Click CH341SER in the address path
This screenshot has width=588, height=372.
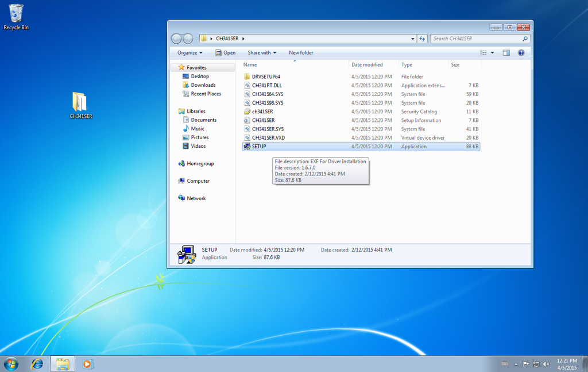tap(227, 39)
